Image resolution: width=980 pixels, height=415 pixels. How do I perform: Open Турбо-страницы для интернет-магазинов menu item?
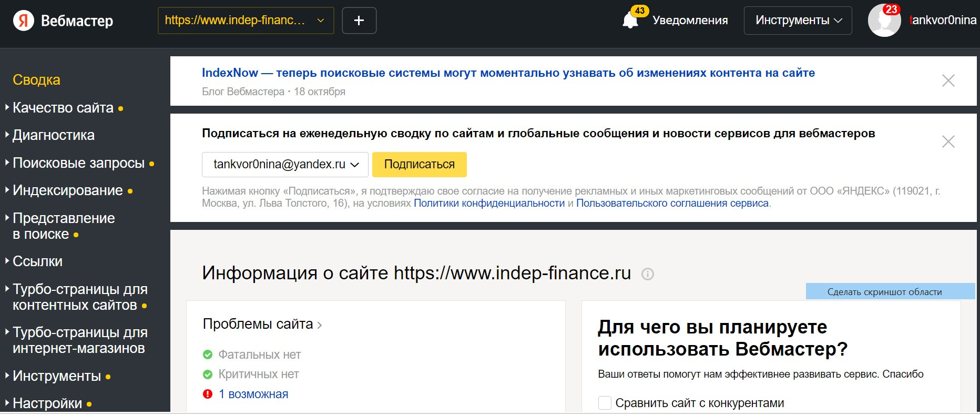(80, 340)
